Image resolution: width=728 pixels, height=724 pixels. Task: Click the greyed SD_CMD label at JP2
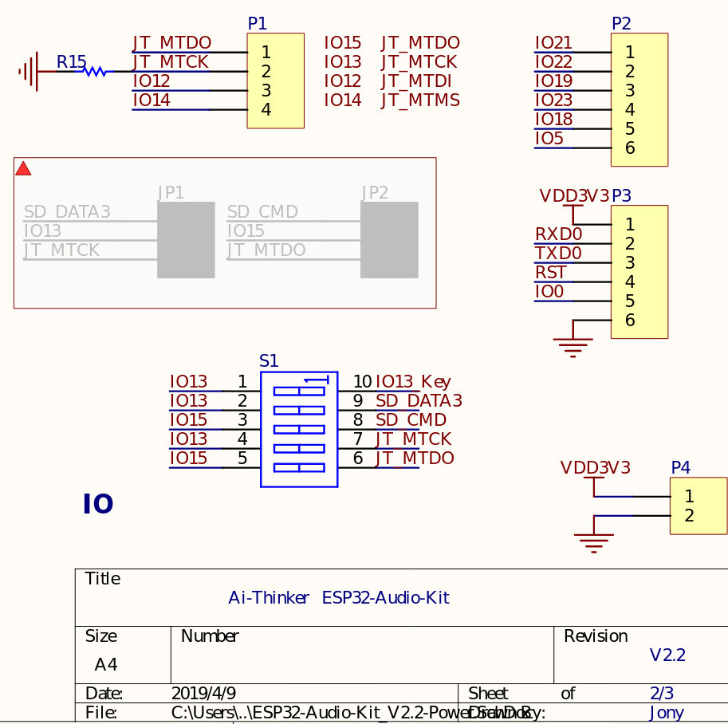[x=262, y=212]
